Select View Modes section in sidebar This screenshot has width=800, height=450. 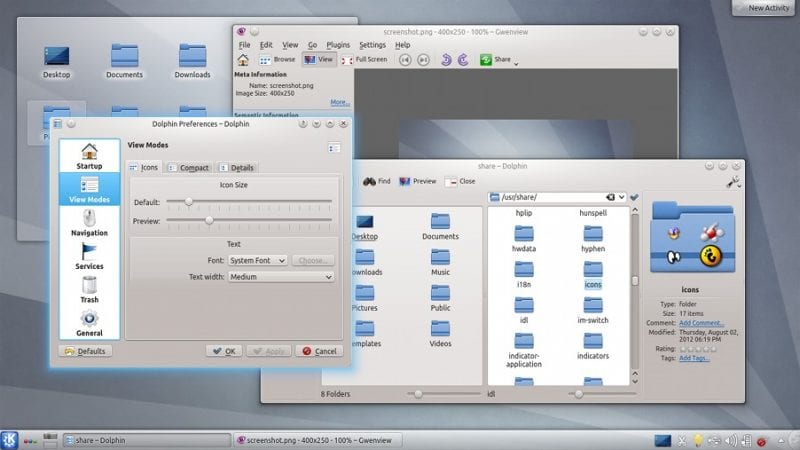click(x=89, y=189)
